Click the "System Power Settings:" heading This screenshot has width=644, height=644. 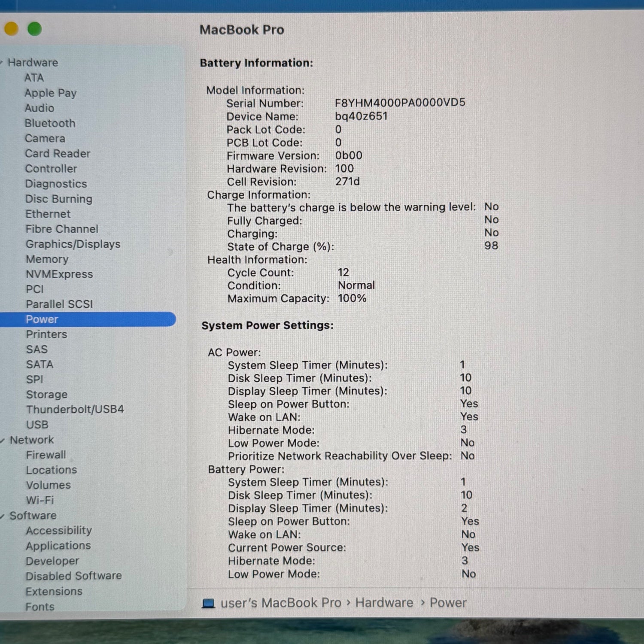267,325
